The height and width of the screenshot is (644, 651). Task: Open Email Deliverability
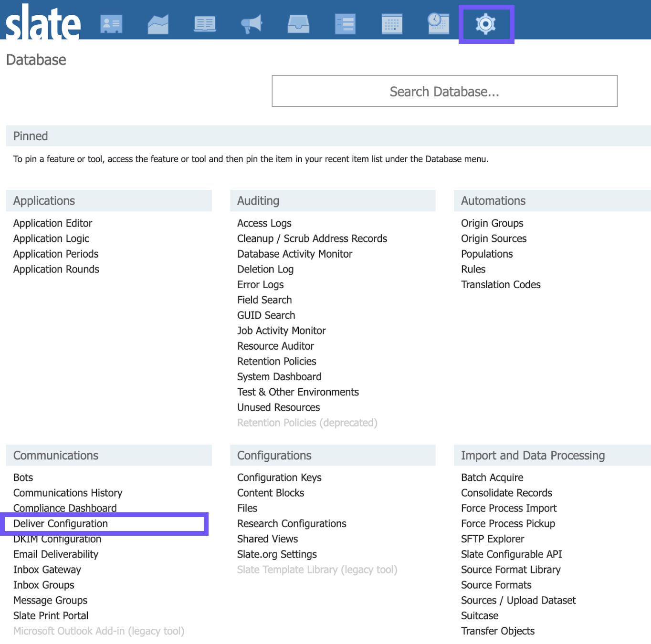click(x=56, y=554)
